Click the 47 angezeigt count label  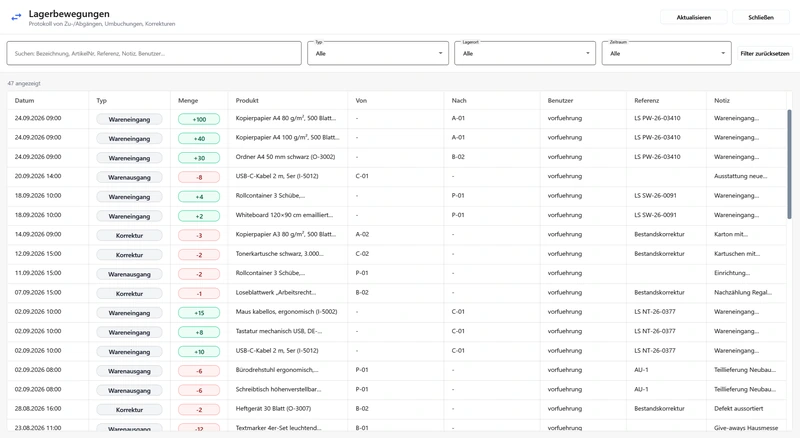click(x=24, y=83)
